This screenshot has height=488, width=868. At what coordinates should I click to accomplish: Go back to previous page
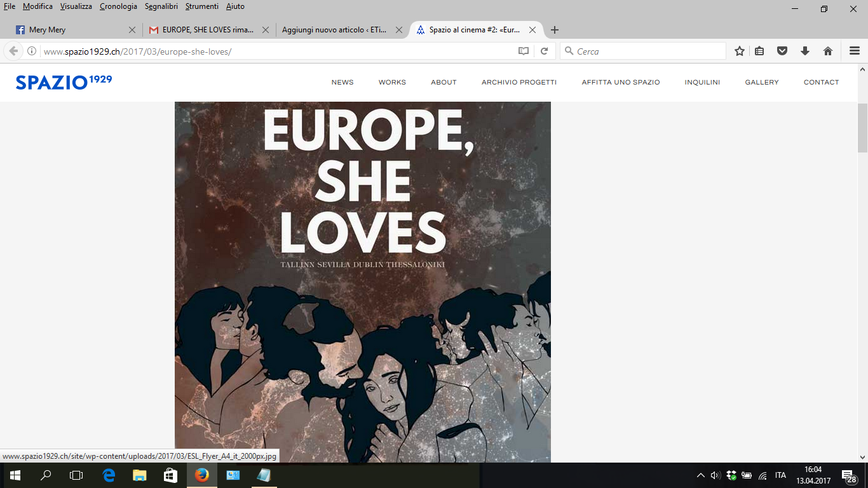coord(13,51)
